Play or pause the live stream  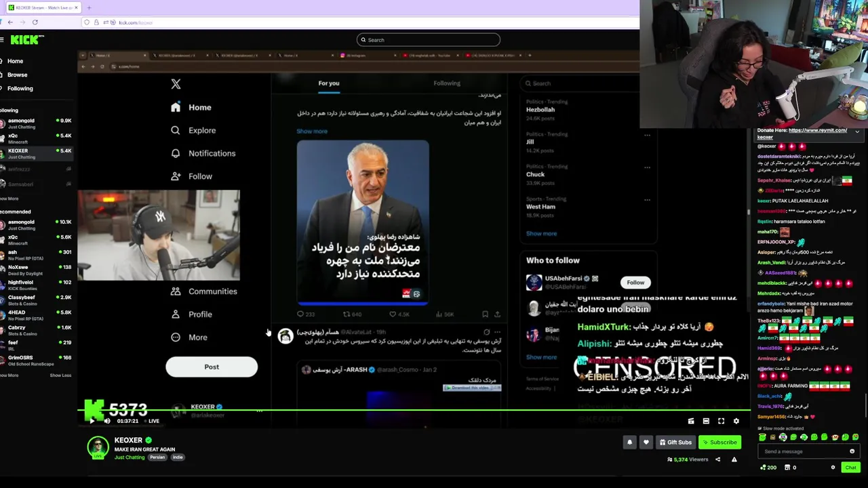[92, 421]
